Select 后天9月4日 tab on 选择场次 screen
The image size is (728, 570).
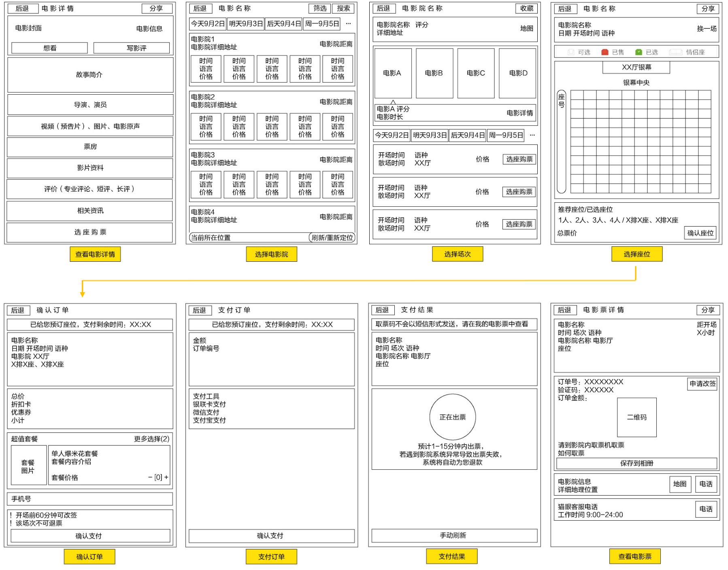(468, 135)
